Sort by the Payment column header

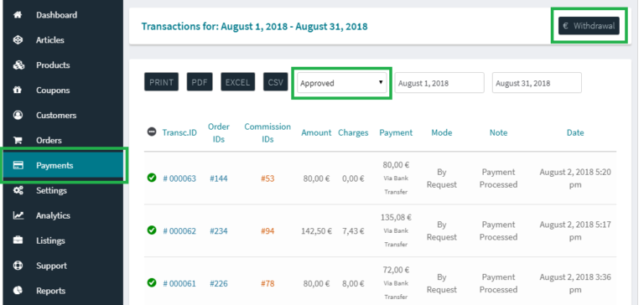coord(396,132)
